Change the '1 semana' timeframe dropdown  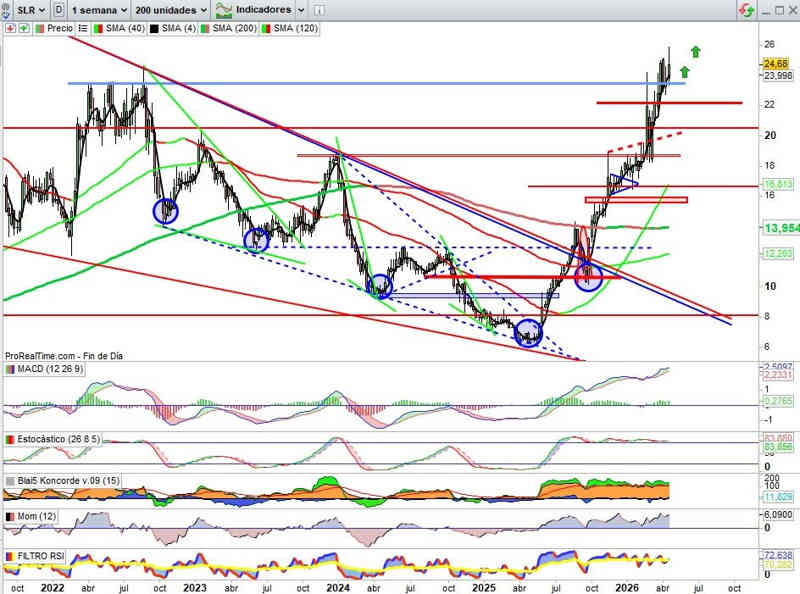click(99, 9)
